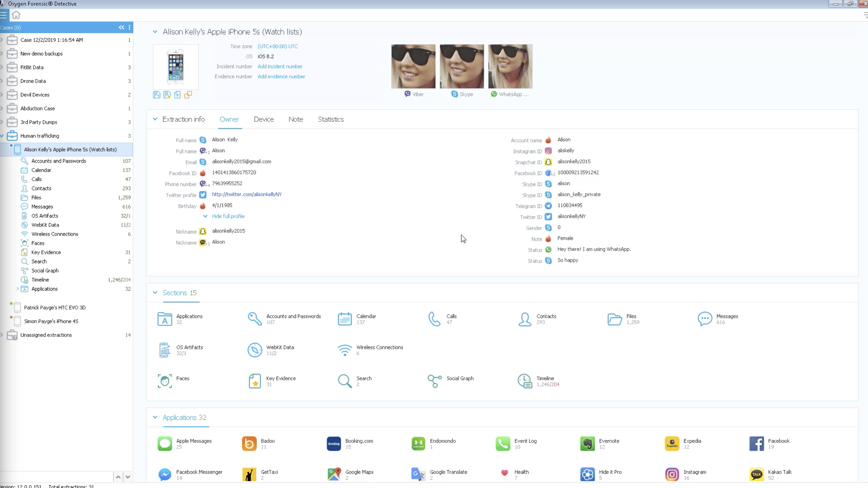
Task: Click Add evidence number link
Action: [281, 77]
